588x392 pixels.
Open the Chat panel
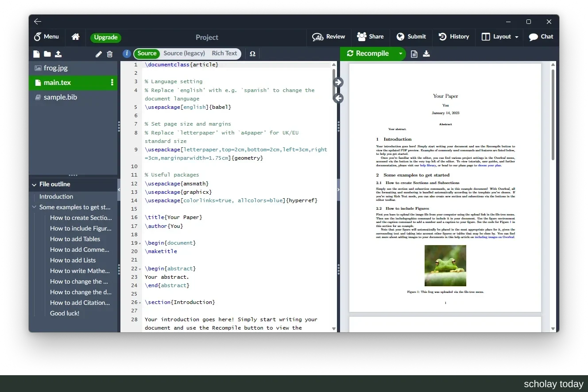[x=541, y=37]
